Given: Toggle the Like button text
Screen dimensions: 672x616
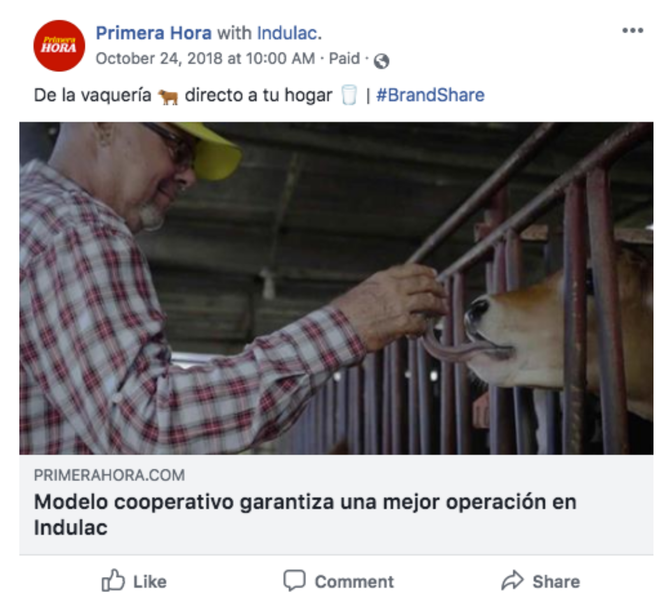Looking at the screenshot, I should point(150,582).
